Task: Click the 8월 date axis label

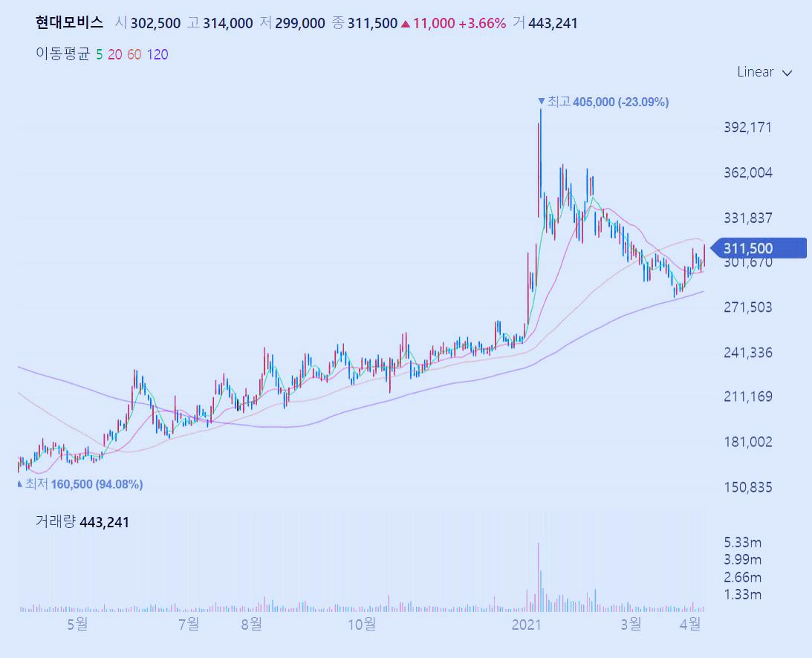Action: click(x=252, y=624)
